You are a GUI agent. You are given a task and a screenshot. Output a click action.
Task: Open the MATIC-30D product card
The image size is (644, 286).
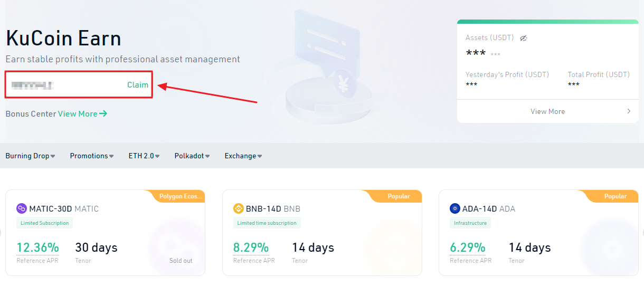click(x=105, y=233)
